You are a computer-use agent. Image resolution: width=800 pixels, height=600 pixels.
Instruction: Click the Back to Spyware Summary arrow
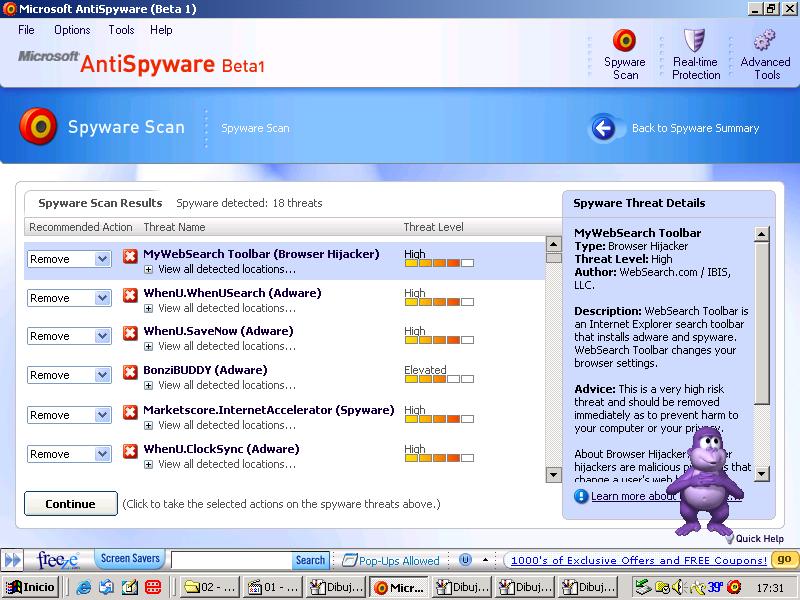point(604,128)
